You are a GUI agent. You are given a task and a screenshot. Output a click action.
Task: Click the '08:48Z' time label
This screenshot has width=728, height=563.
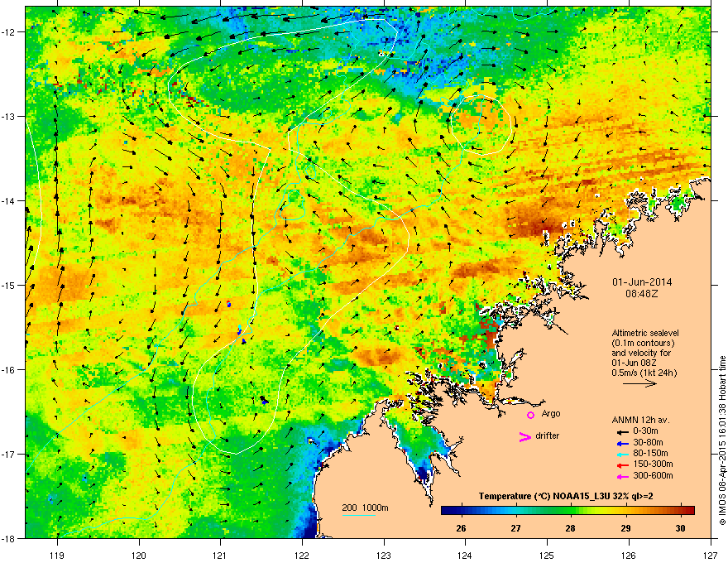(x=642, y=294)
